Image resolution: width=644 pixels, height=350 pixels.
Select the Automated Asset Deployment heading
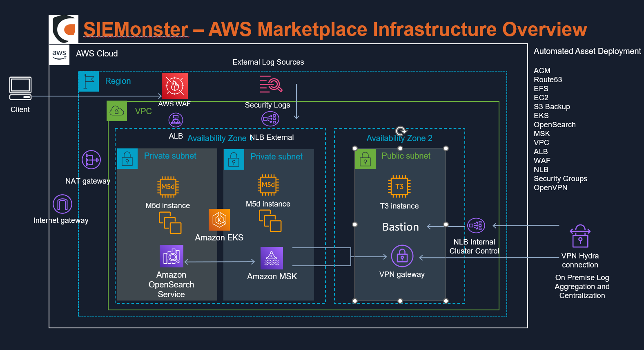[587, 51]
